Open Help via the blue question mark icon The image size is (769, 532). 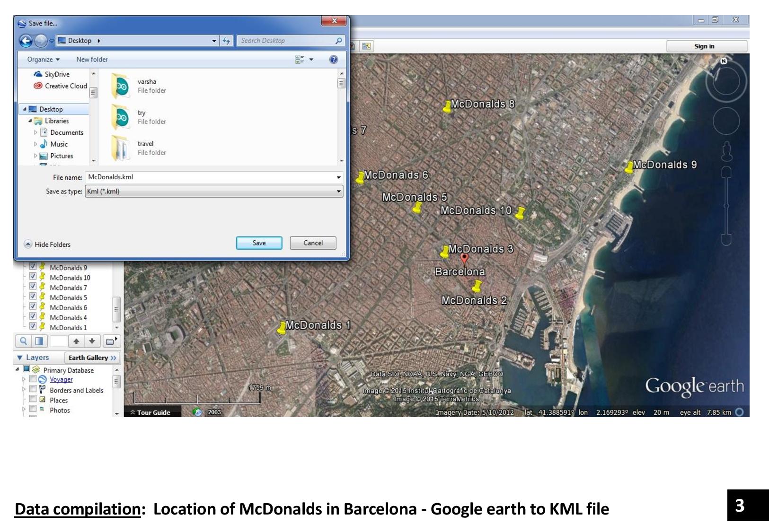[334, 59]
